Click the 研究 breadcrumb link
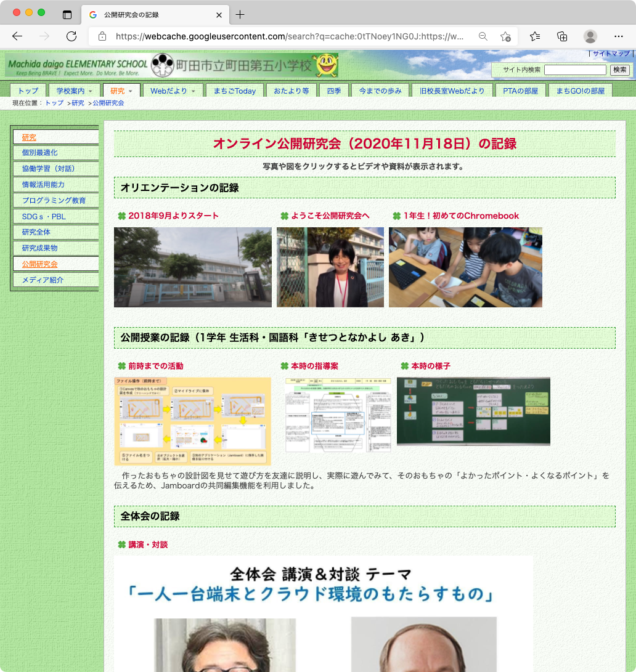Viewport: 636px width, 672px height. pos(78,103)
